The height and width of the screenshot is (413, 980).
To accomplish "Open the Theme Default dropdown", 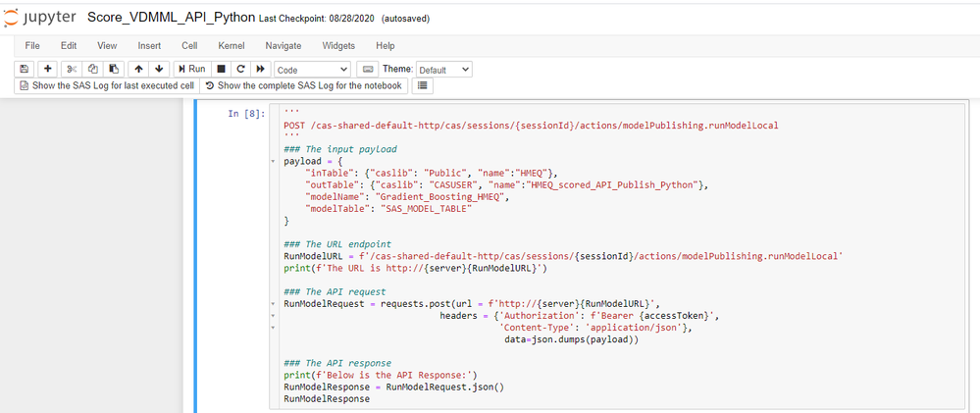I will pyautogui.click(x=444, y=70).
